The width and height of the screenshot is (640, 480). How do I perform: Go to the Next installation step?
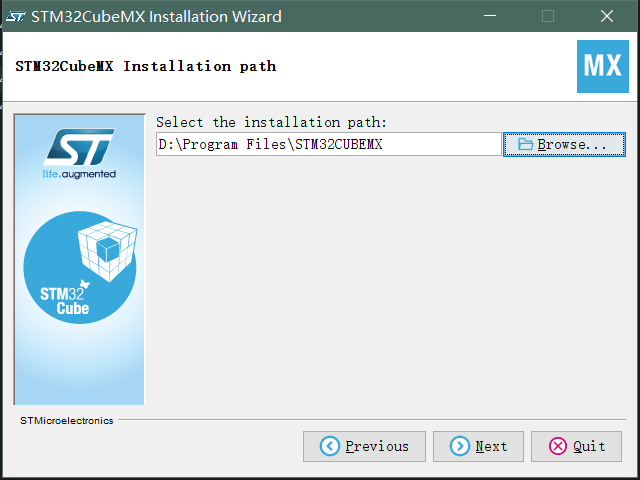tap(478, 446)
